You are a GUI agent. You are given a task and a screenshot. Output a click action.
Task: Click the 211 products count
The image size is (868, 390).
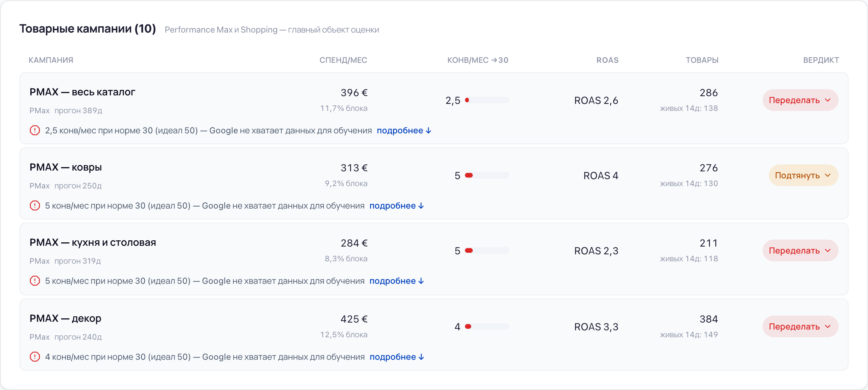coord(709,243)
